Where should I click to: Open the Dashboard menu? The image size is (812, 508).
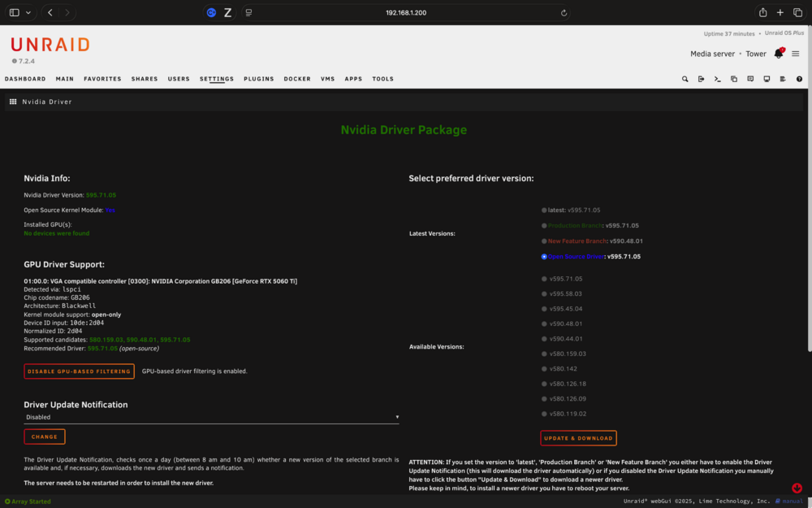(25, 79)
